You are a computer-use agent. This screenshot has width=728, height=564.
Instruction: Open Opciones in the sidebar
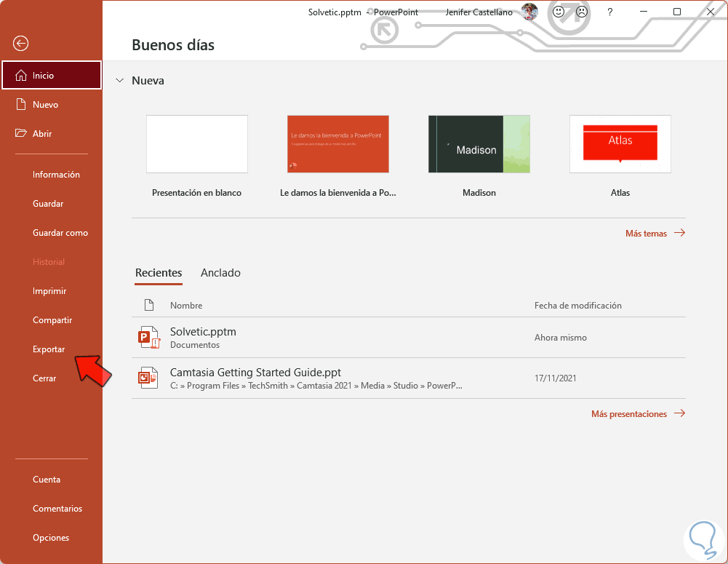(x=51, y=538)
